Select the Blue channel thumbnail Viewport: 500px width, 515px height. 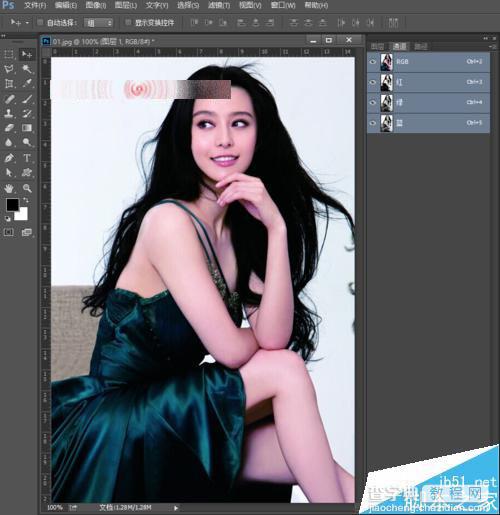[387, 123]
